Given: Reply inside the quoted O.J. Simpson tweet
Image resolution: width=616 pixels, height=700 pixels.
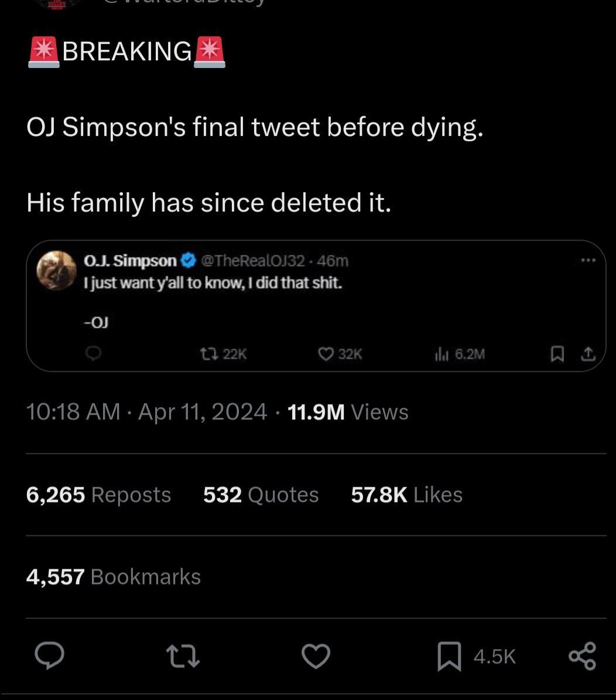Looking at the screenshot, I should pyautogui.click(x=94, y=353).
